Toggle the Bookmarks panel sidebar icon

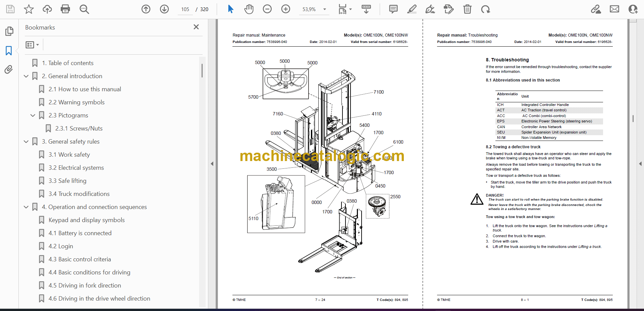(9, 51)
